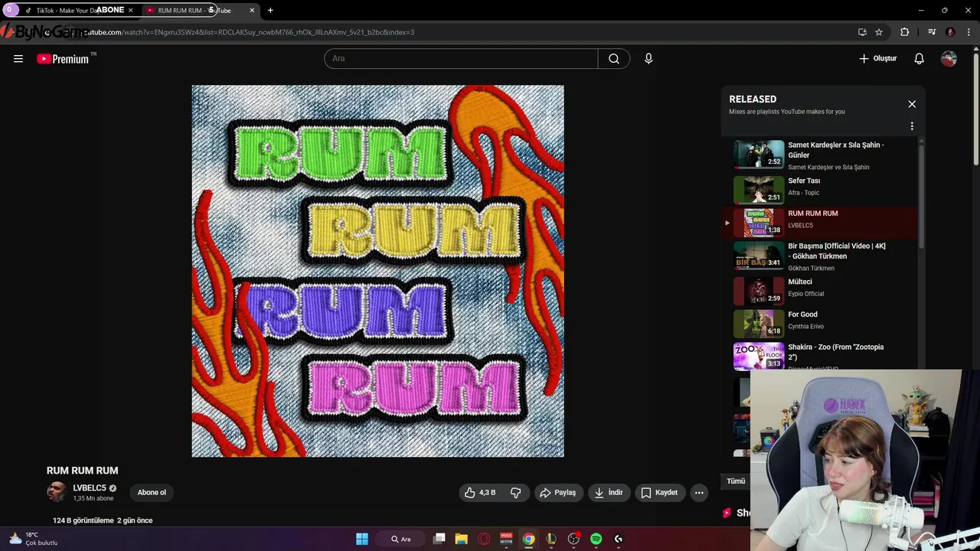The image size is (980, 551).
Task: Open Spotify from the taskbar
Action: [596, 539]
